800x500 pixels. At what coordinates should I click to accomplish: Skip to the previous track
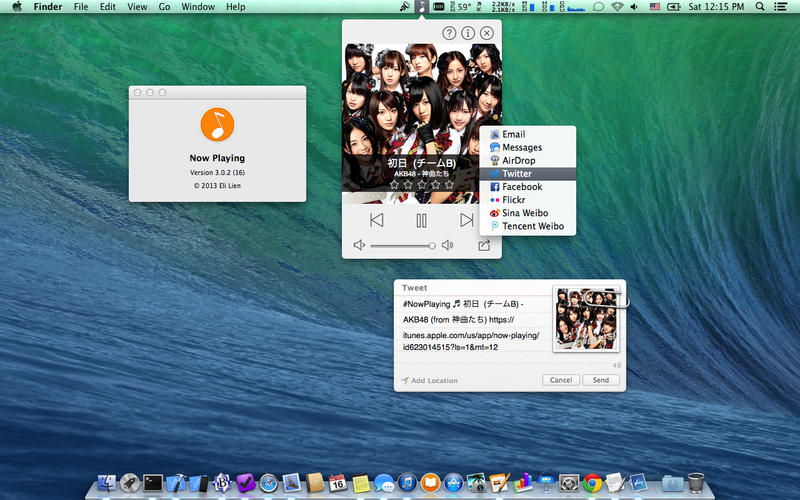[377, 220]
